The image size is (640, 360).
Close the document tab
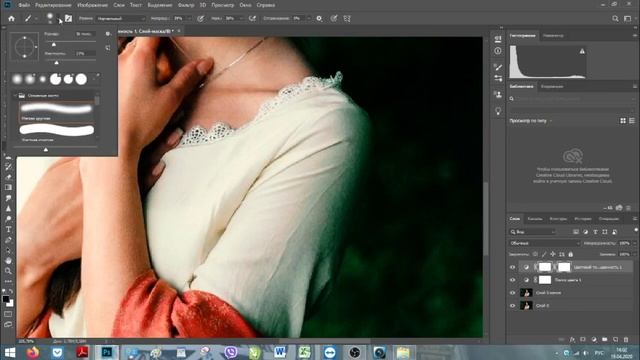coord(179,31)
